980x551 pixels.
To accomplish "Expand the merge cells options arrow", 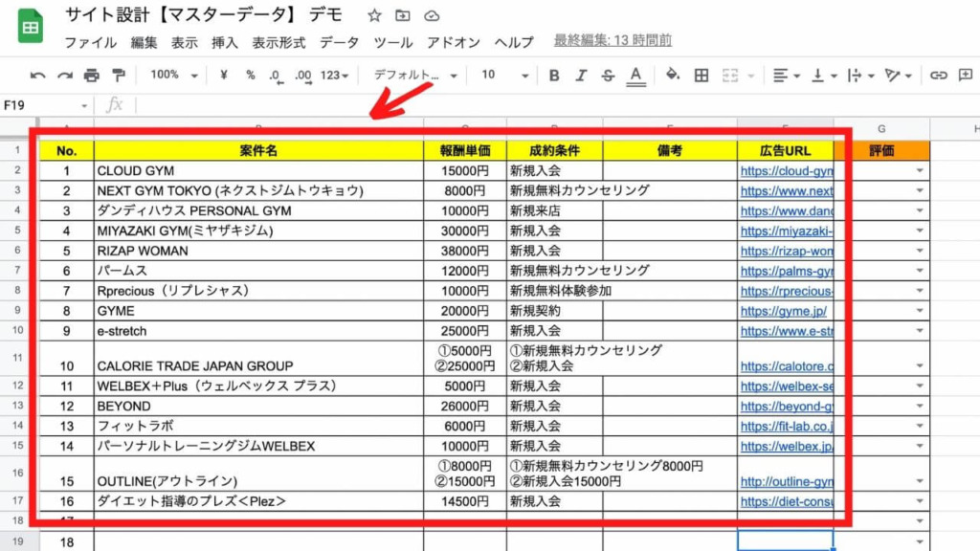I will pyautogui.click(x=751, y=77).
